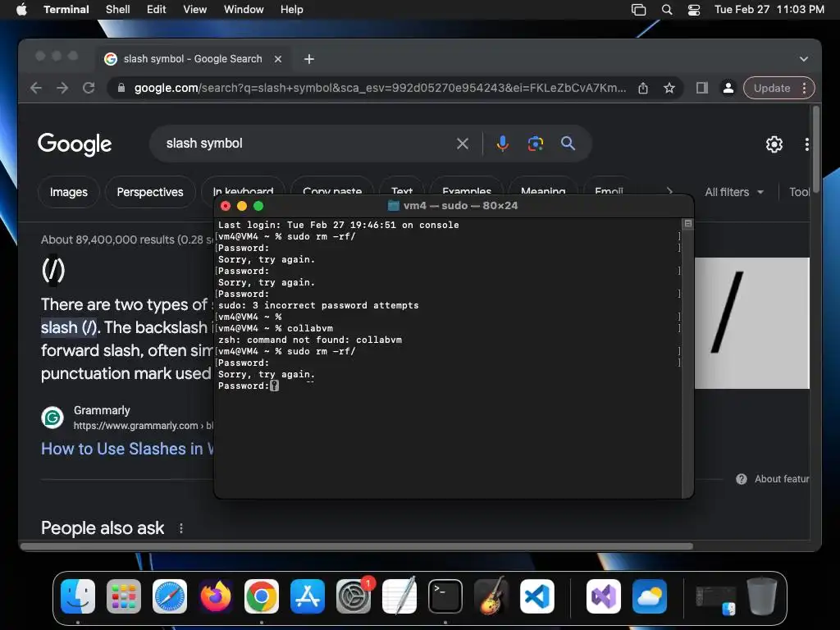
Task: Search by image with Google Lens
Action: [535, 144]
